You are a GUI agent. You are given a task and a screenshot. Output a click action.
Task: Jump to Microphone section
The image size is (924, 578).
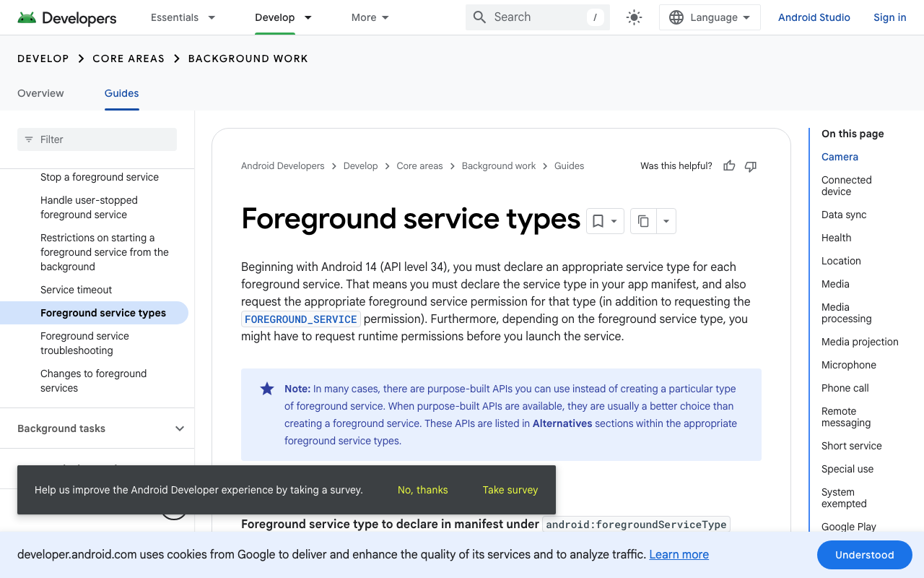coord(849,365)
